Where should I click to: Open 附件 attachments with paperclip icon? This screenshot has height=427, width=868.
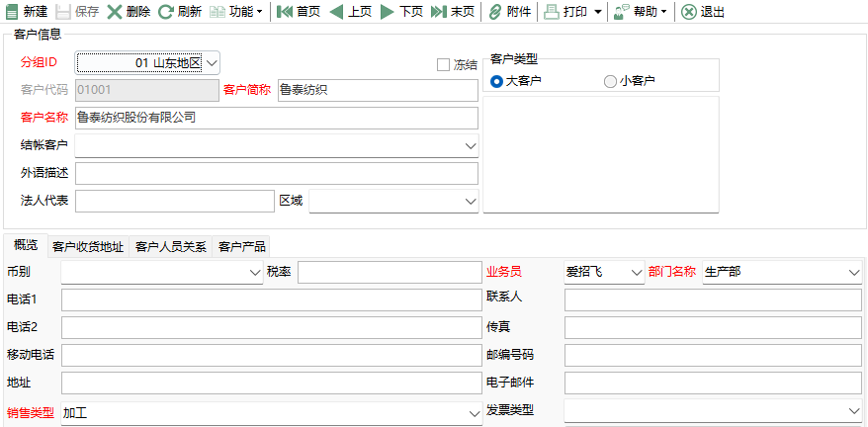coord(494,12)
